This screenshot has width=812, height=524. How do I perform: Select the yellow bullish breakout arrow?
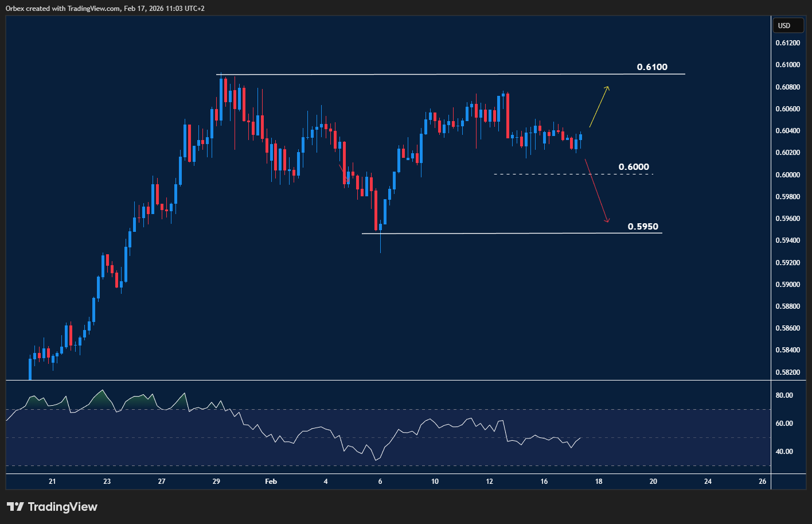click(x=598, y=107)
